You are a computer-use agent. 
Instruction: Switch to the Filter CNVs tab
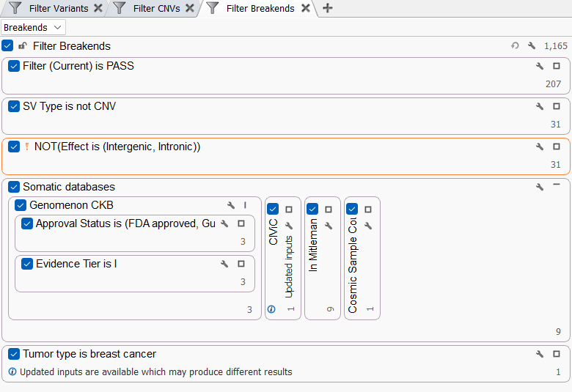[x=156, y=9]
